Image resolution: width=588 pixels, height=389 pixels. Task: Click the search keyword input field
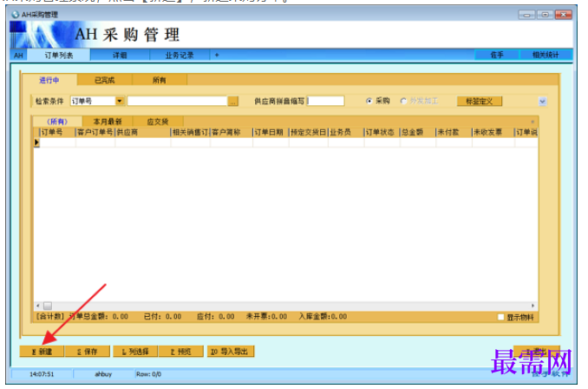pyautogui.click(x=178, y=101)
